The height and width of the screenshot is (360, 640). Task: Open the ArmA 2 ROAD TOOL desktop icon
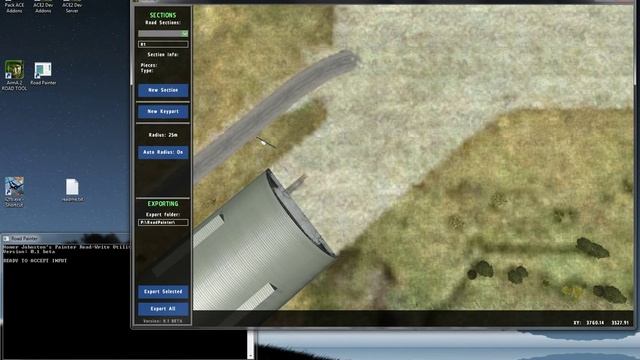14,76
